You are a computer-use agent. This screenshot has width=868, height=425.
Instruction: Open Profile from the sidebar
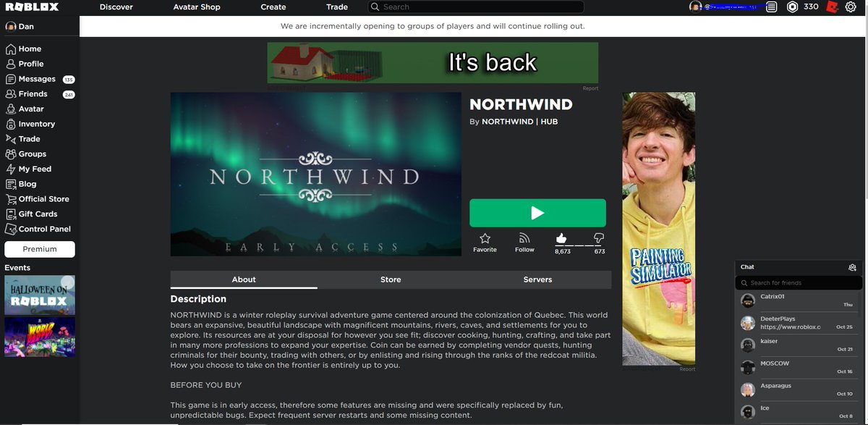point(25,64)
